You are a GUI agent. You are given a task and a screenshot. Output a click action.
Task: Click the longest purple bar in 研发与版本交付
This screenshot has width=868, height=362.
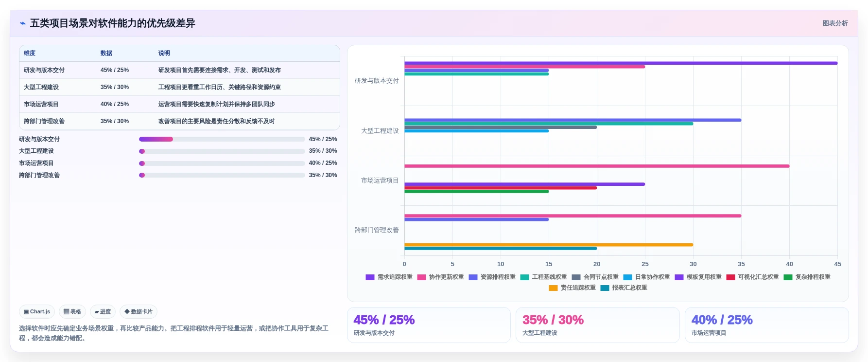(621, 63)
